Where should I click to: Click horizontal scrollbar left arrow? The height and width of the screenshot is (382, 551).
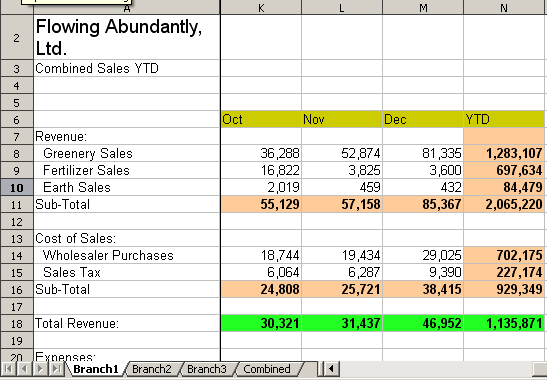coord(331,369)
